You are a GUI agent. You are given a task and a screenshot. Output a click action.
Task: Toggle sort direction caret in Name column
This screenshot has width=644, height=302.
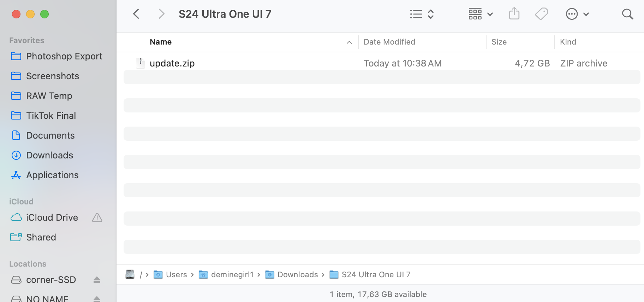pyautogui.click(x=349, y=42)
